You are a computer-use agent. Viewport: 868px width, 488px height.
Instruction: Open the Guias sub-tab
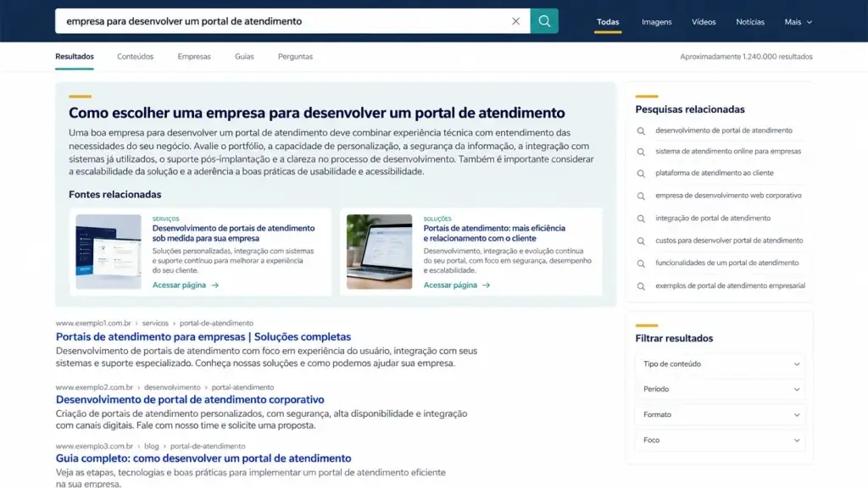tap(244, 57)
